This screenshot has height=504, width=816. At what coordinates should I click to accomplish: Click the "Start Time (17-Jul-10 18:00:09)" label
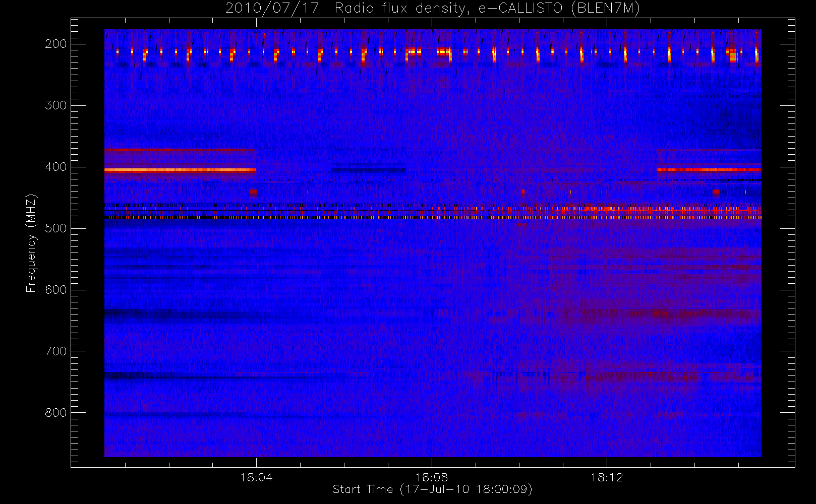tap(433, 489)
